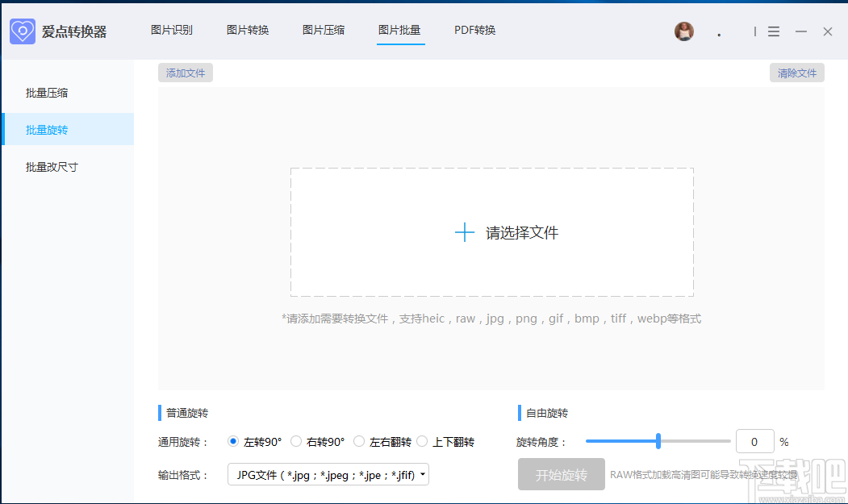This screenshot has width=848, height=504.
Task: Switch to the 图片识别 tab
Action: pyautogui.click(x=171, y=30)
